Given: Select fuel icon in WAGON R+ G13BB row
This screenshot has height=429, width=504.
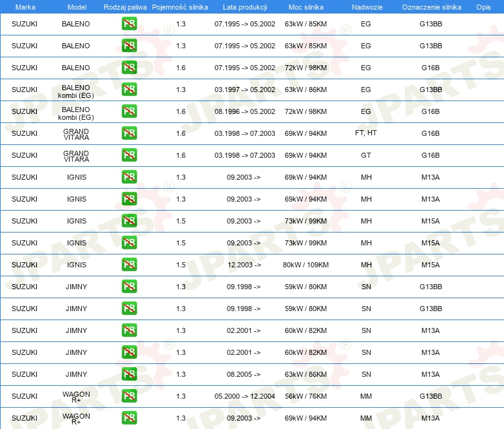Looking at the screenshot, I should click(129, 396).
